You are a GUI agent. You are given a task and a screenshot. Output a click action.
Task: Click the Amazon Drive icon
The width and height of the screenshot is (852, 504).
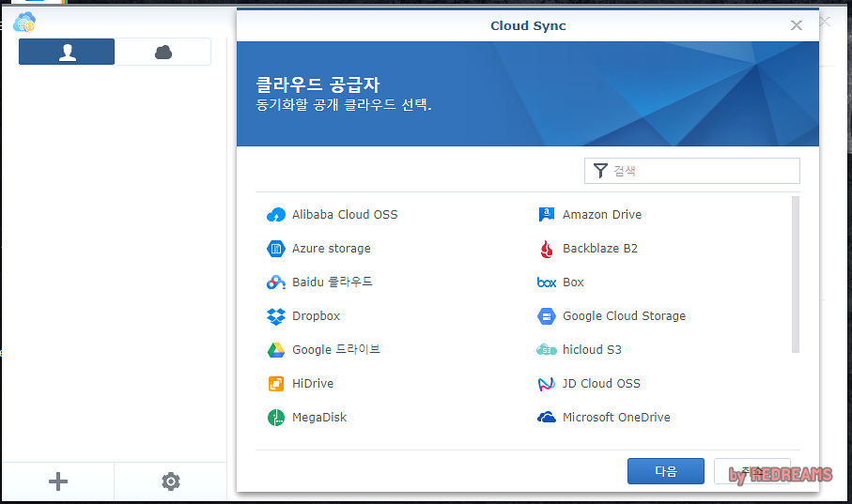[x=547, y=215]
